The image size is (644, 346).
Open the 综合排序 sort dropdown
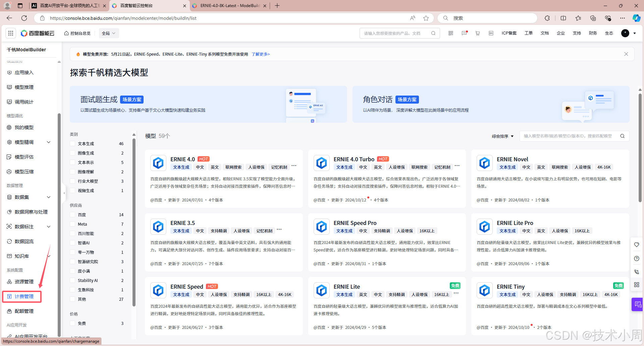pyautogui.click(x=502, y=136)
